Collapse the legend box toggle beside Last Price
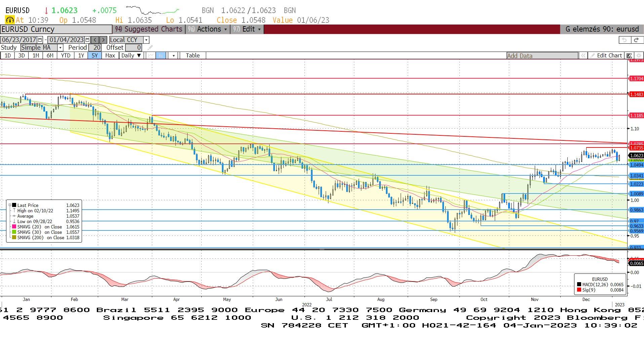The image size is (644, 344). coord(10,205)
